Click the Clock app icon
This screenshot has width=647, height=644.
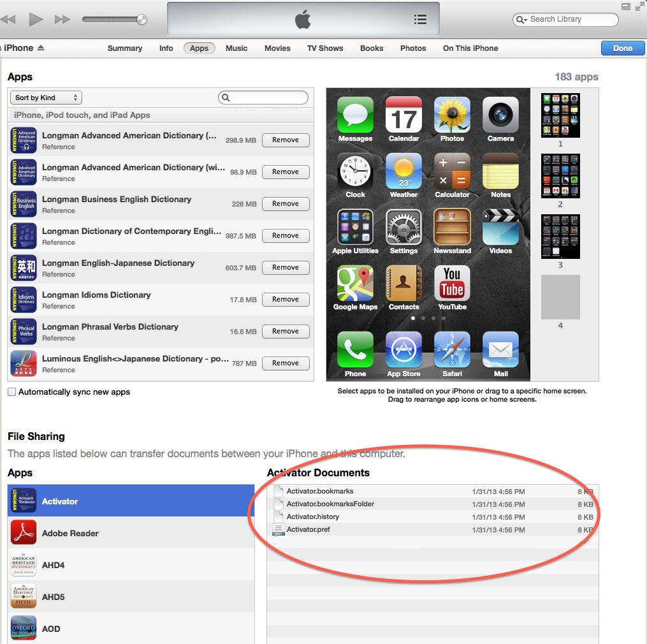pos(355,171)
